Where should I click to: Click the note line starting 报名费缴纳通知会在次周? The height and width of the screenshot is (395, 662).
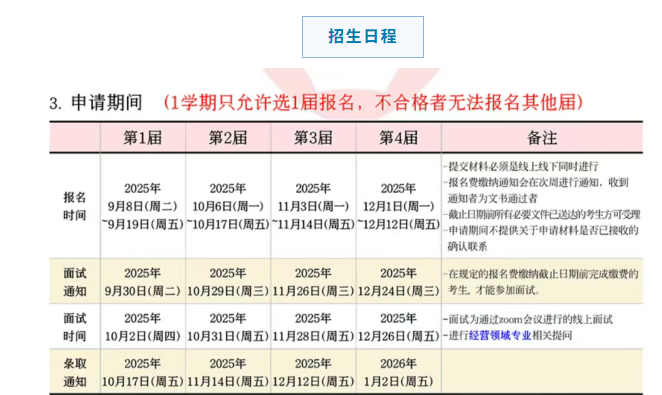536,182
